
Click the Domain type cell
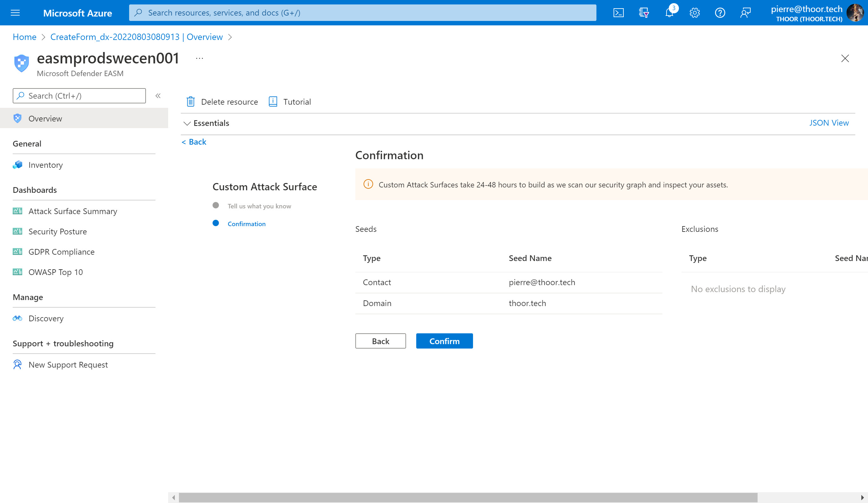[377, 303]
